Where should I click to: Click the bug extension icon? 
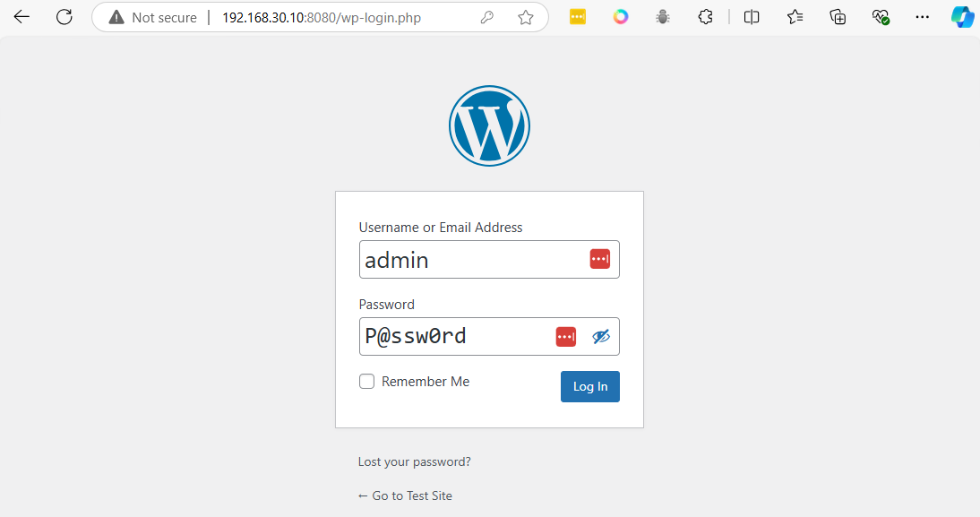[663, 17]
